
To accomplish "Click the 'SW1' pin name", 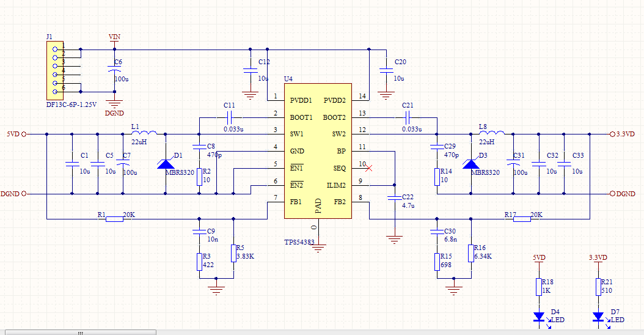I will coord(296,134).
